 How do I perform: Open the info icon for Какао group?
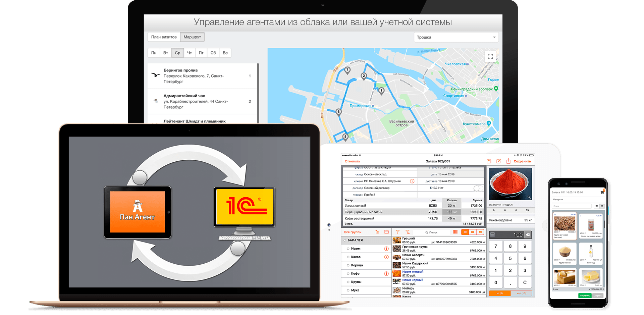coord(386,257)
